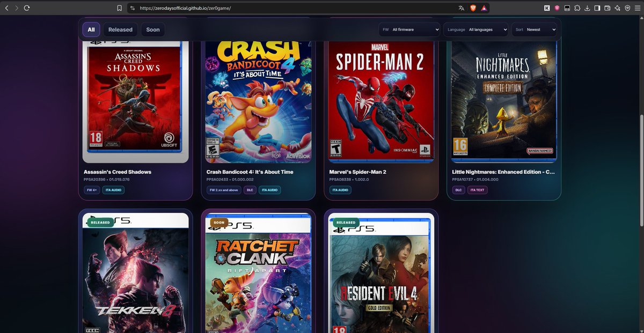Switch to the Released filter tab
This screenshot has height=333, width=644.
[120, 29]
